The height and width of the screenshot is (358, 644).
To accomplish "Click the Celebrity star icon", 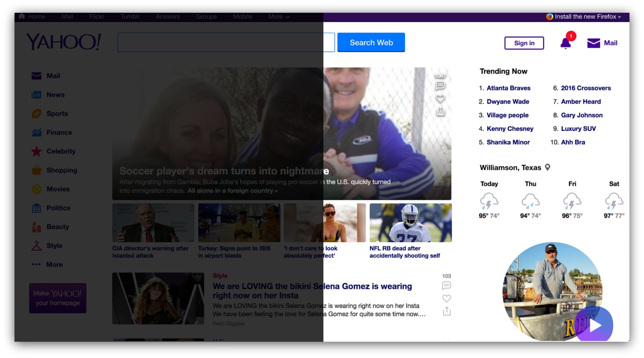I will pos(36,151).
